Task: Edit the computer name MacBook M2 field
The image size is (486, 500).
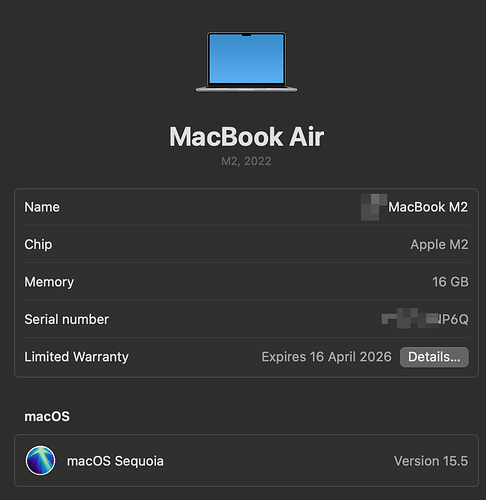Action: 414,207
